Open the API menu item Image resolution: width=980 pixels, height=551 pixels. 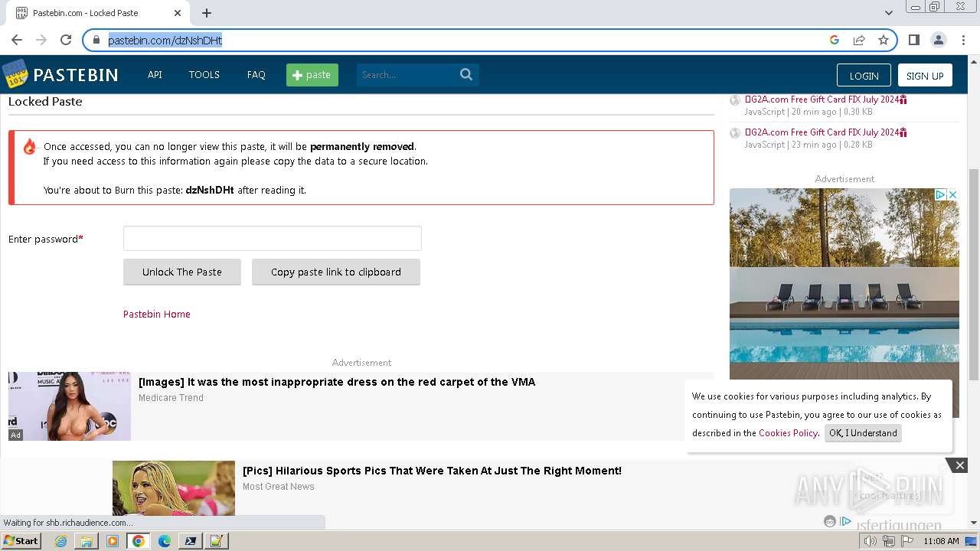[155, 74]
